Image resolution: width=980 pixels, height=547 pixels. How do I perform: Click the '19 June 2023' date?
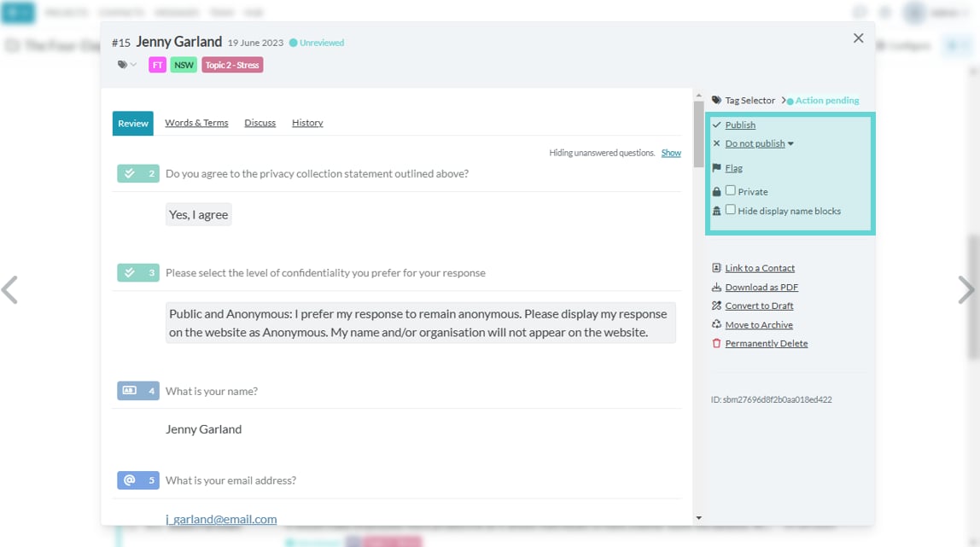click(255, 43)
